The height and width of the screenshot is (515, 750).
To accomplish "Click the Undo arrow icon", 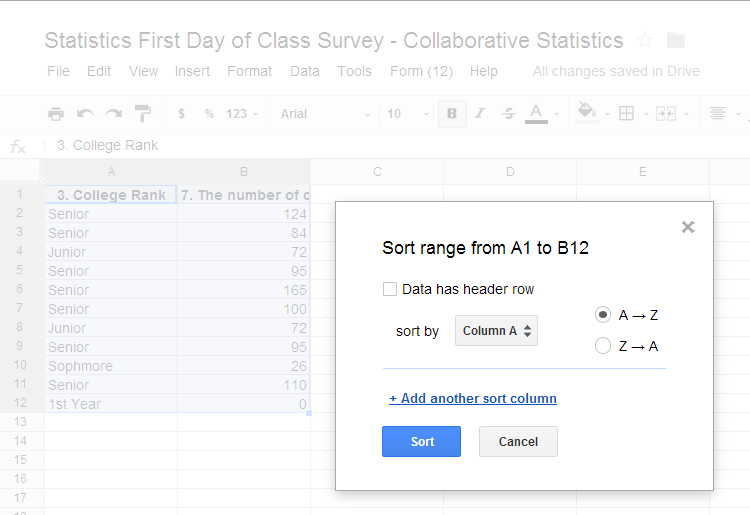I will point(85,114).
